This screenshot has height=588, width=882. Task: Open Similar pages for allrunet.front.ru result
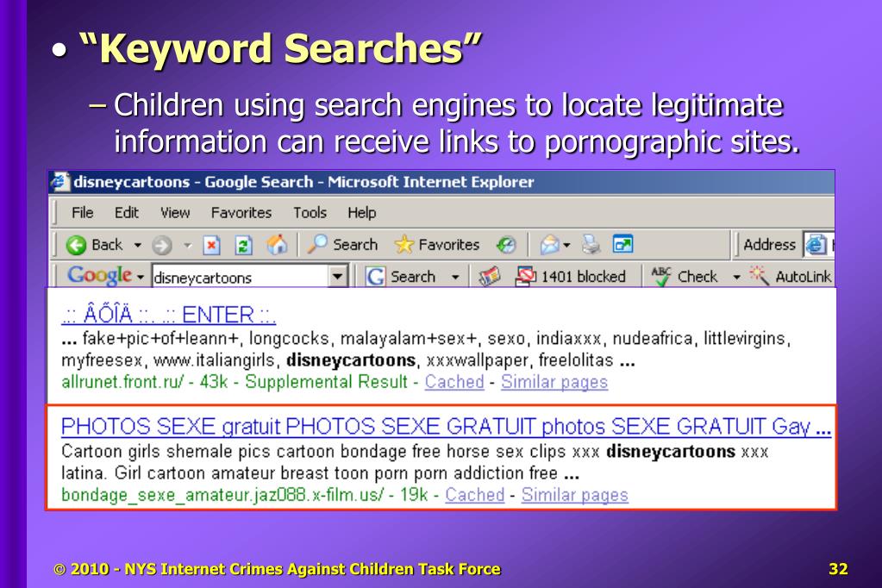point(554,381)
